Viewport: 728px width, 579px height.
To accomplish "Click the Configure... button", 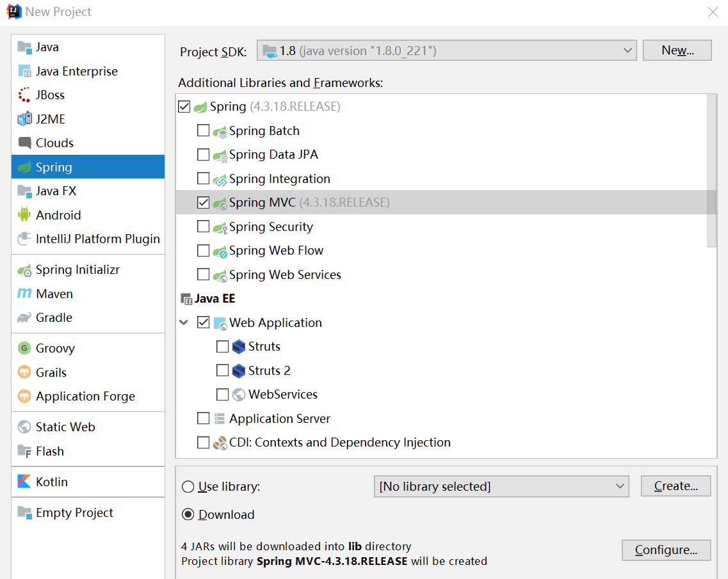I will coord(667,550).
